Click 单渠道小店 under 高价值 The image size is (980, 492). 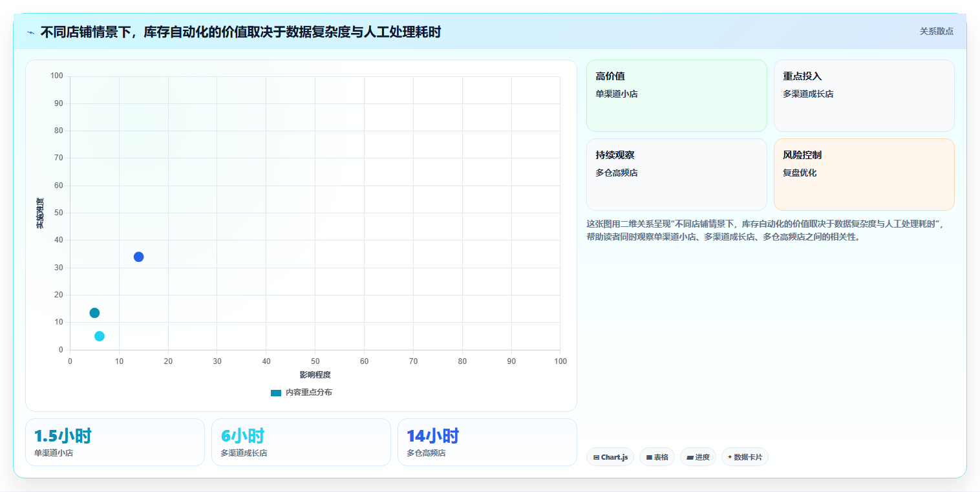coord(617,94)
